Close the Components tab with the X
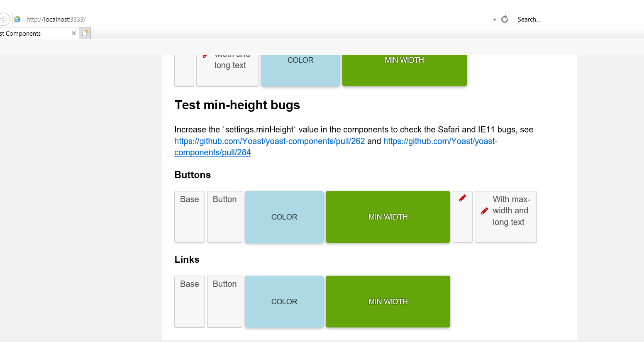Screen dimensions: 644x342 [74, 33]
